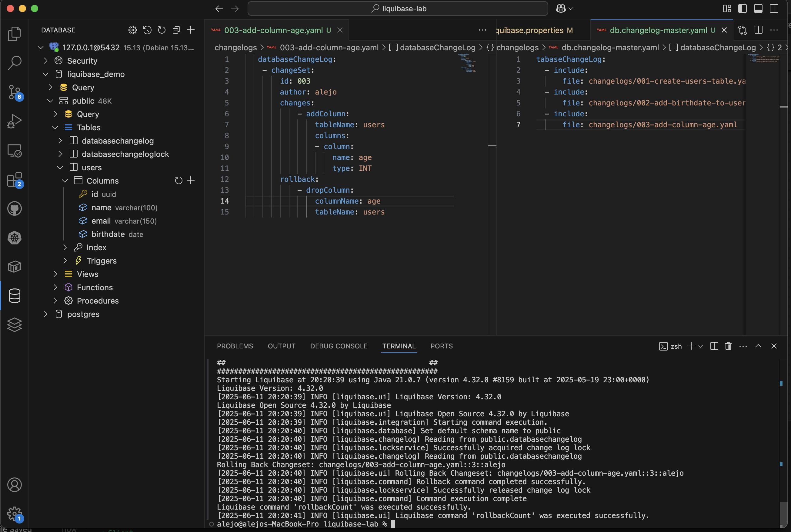Open Accounts menu in activity bar
The height and width of the screenshot is (532, 791).
pyautogui.click(x=14, y=485)
